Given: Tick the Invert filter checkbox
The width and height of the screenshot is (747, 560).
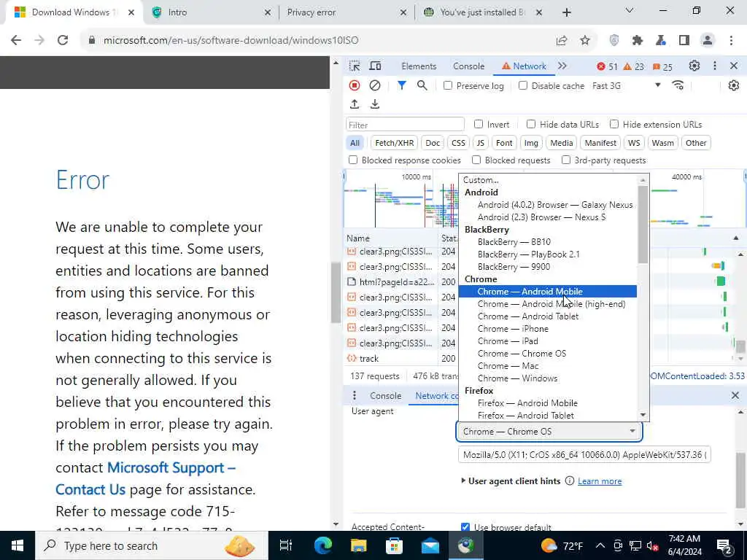Looking at the screenshot, I should [479, 124].
